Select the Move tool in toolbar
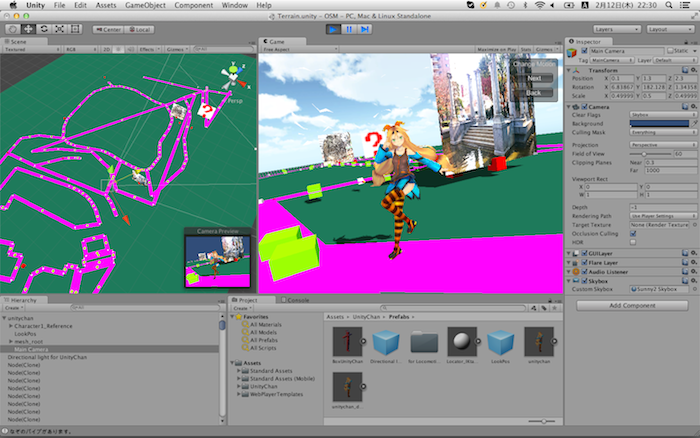 point(28,29)
